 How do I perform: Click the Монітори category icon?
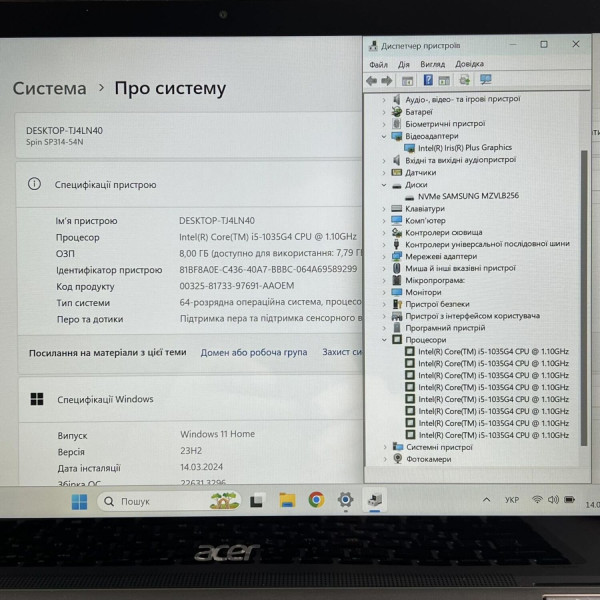[x=397, y=292]
